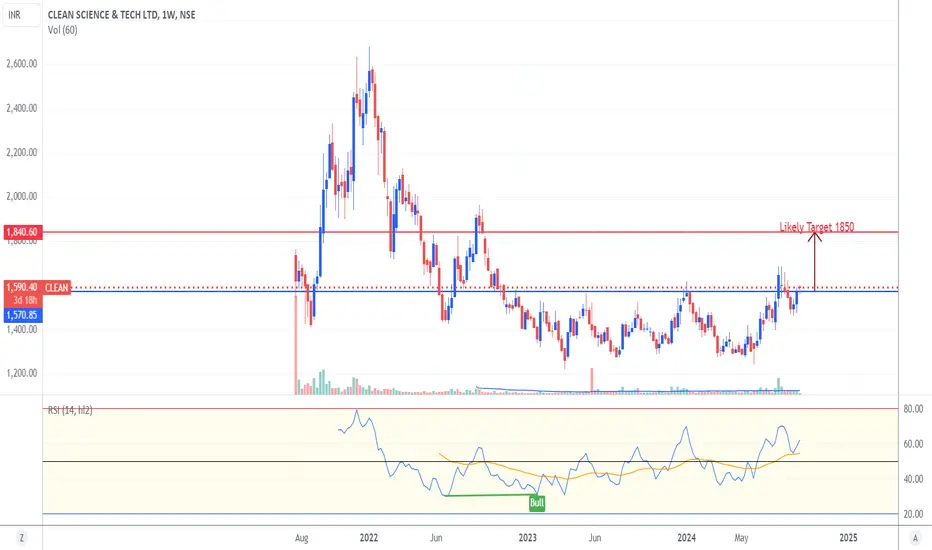
Task: Click the 1,400.00 price axis label
Action: (x=22, y=329)
